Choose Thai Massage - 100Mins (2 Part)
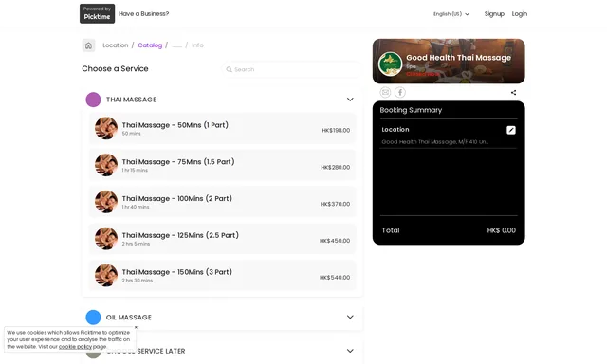 point(222,202)
